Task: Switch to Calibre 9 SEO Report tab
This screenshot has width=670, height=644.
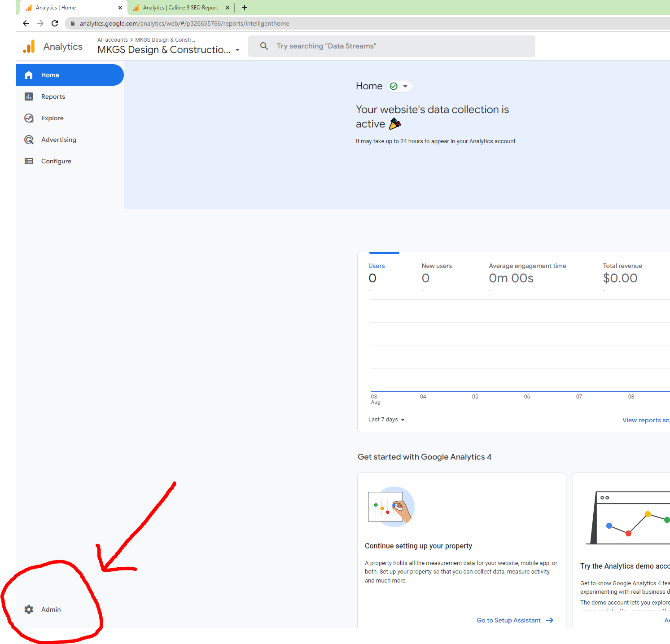Action: click(x=180, y=8)
